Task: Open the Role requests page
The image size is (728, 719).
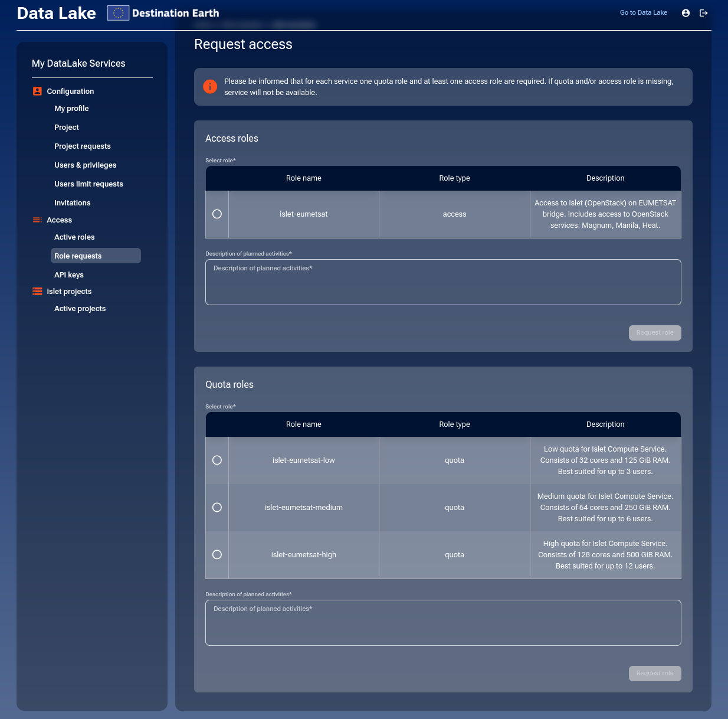Action: 78,256
